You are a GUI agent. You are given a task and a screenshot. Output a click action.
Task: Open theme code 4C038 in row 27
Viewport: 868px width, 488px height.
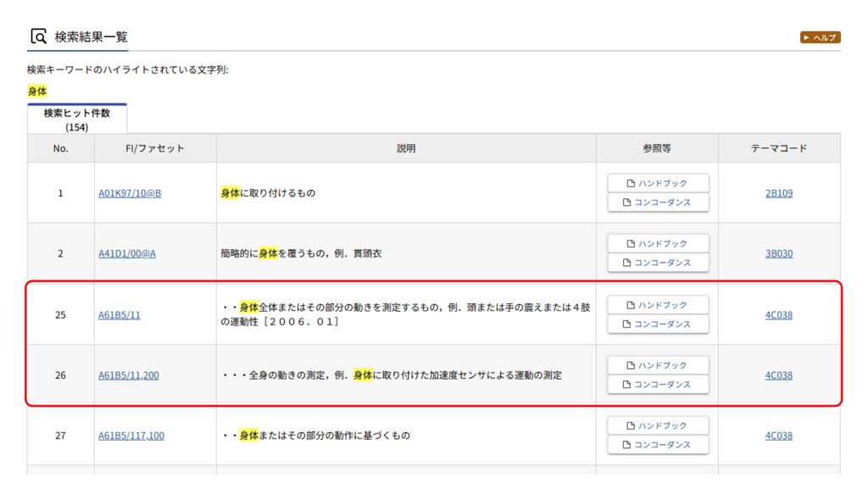[779, 435]
